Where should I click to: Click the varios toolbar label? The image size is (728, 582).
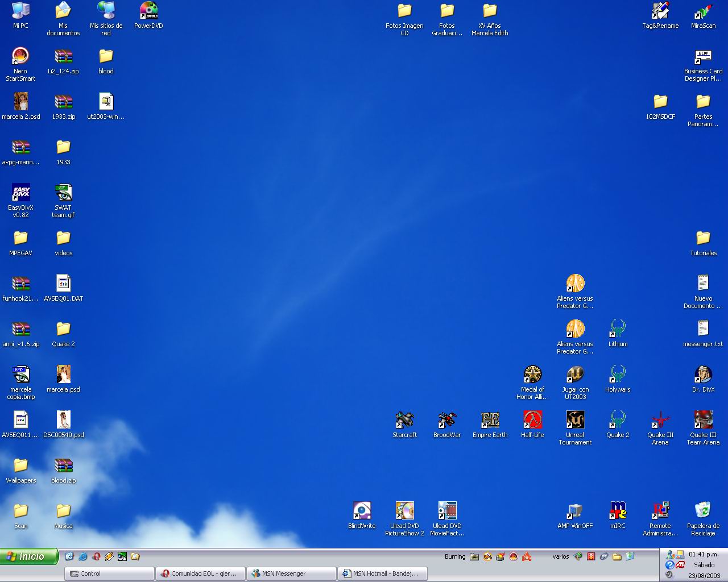click(561, 556)
